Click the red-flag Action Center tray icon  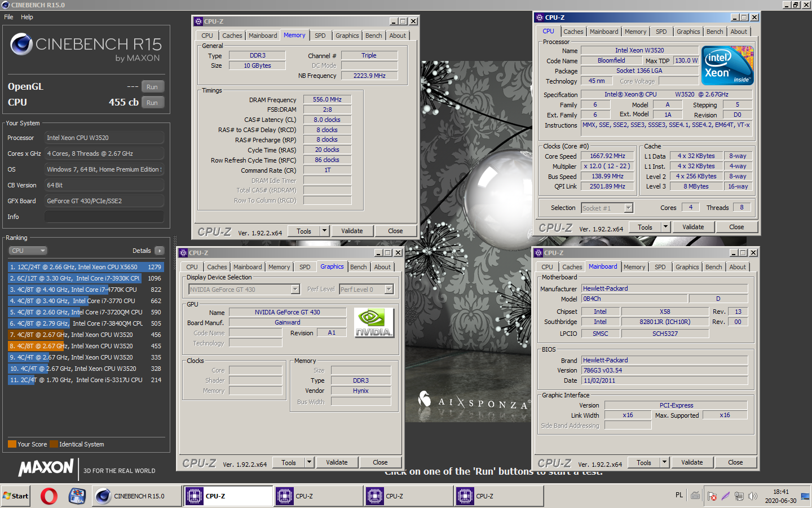tap(712, 496)
